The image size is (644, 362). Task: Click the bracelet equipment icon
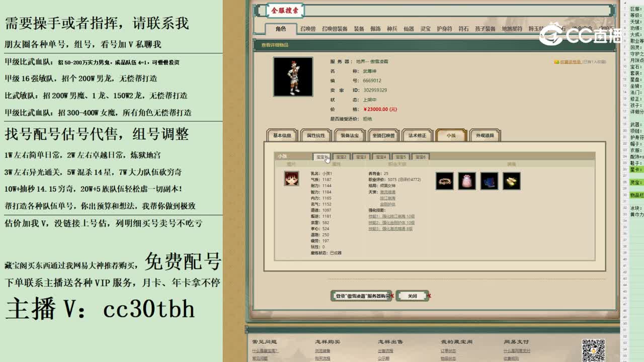[445, 181]
